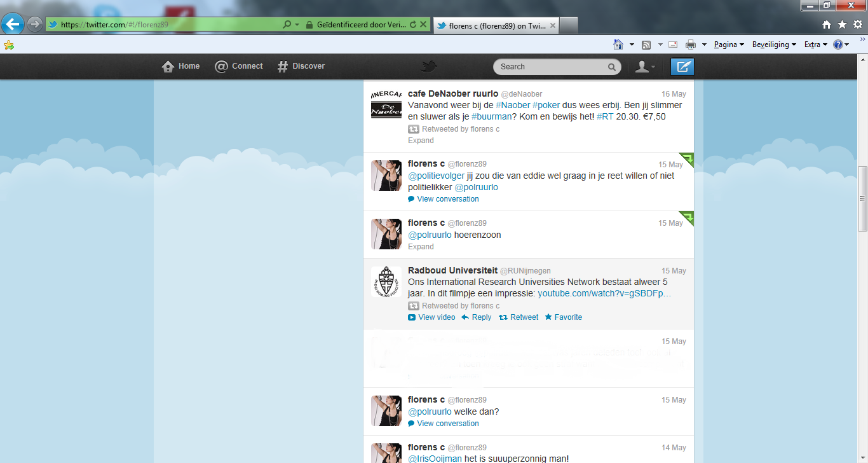The width and height of the screenshot is (868, 463).
Task: Open the address bar autocomplete dropdown arrow
Action: click(297, 25)
